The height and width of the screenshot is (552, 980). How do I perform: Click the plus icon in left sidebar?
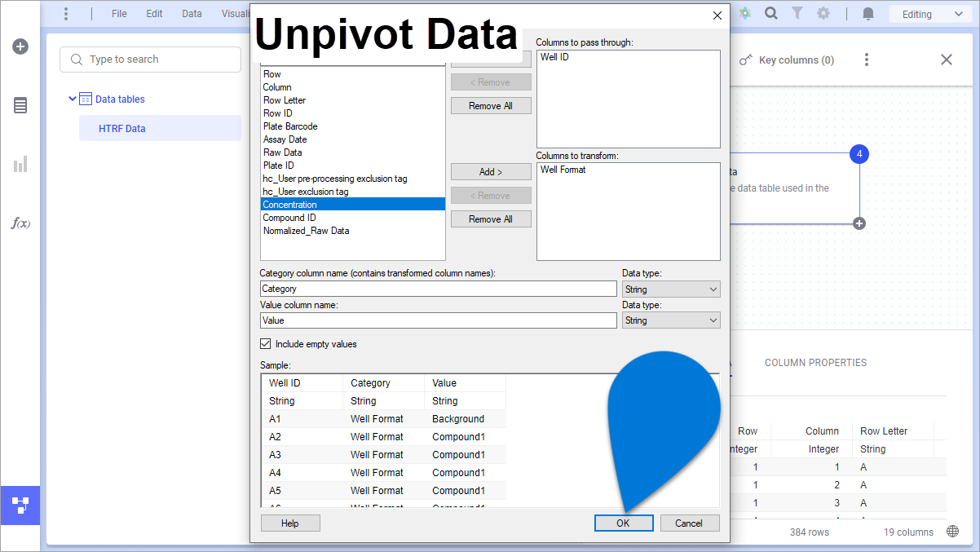point(20,46)
